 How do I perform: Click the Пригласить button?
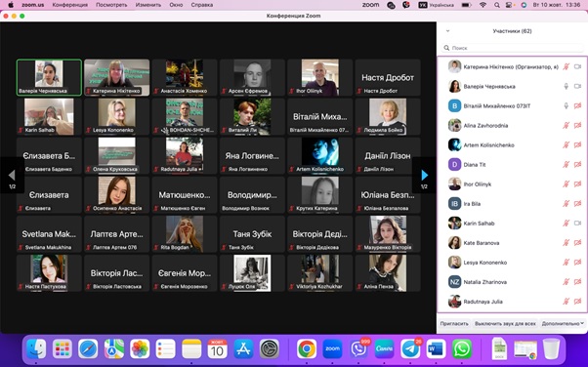coord(454,323)
